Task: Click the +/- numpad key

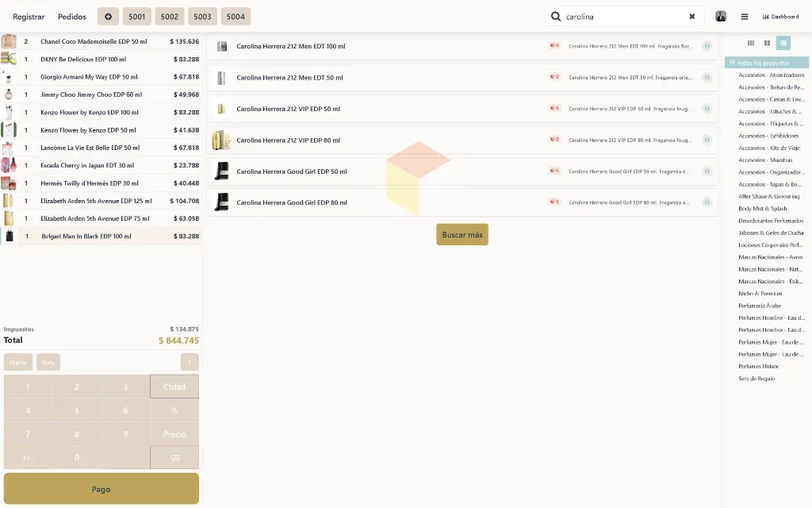Action: [x=28, y=458]
